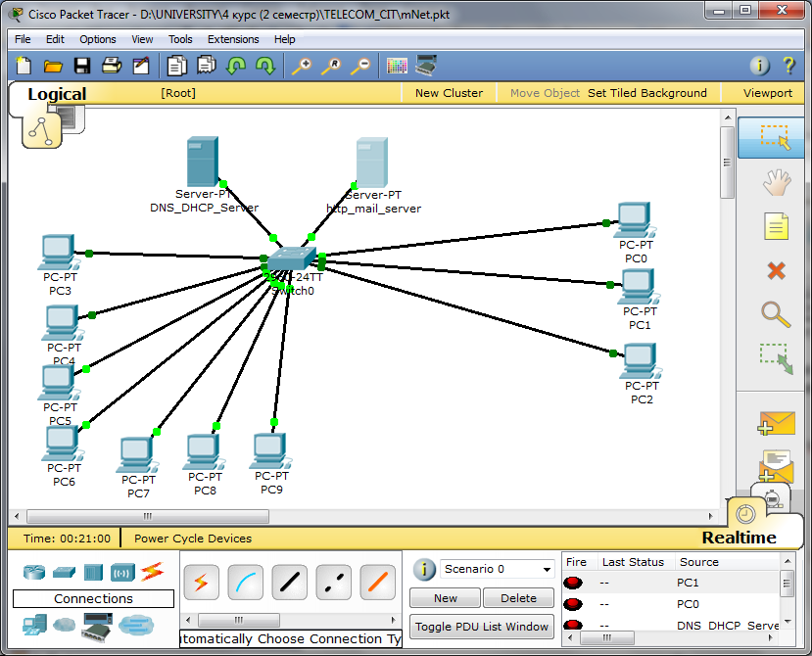Click the yellow question mark help icon
This screenshot has width=812, height=656.
788,66
